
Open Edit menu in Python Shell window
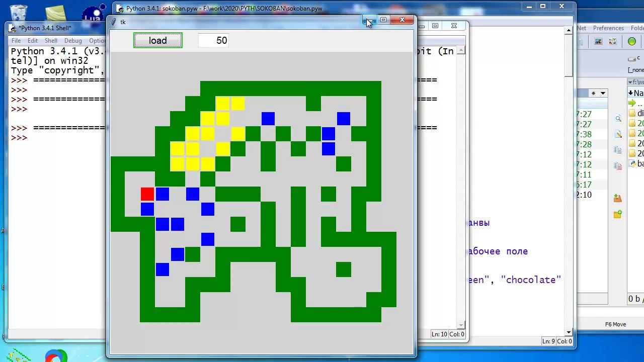33,41
